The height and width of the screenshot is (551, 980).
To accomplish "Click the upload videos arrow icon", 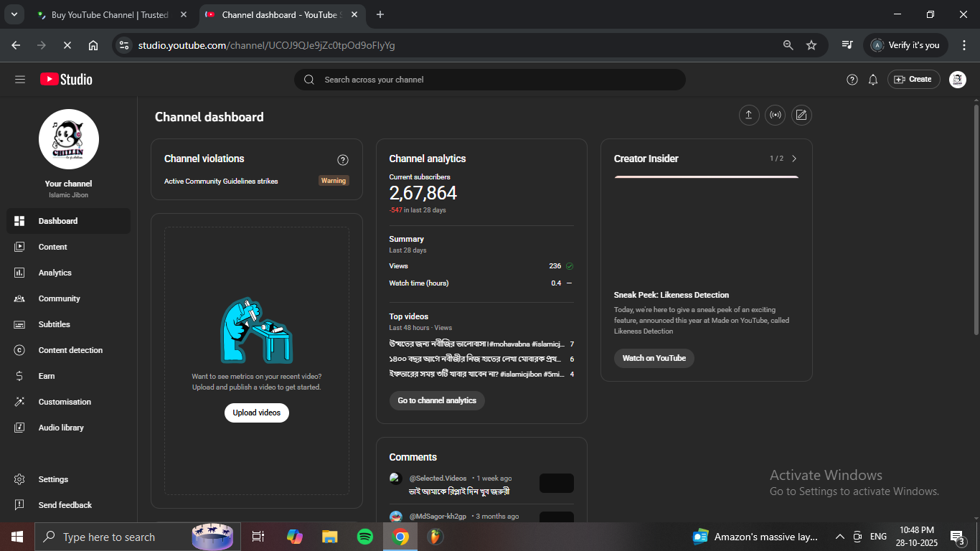I will pos(749,116).
